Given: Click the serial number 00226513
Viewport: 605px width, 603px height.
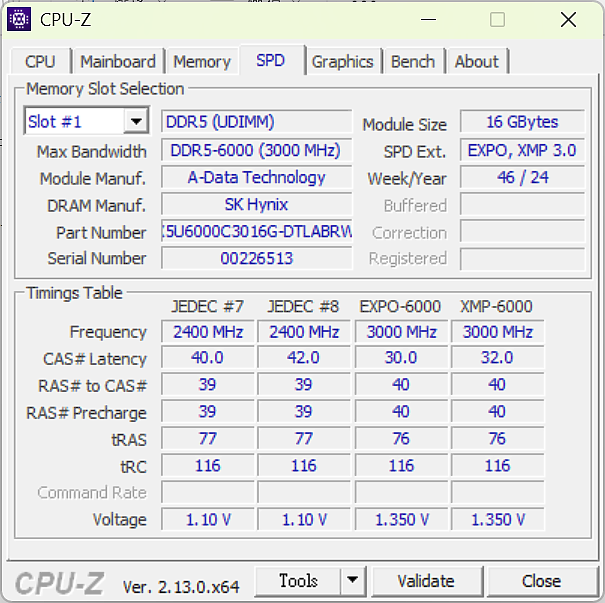Looking at the screenshot, I should tap(257, 258).
